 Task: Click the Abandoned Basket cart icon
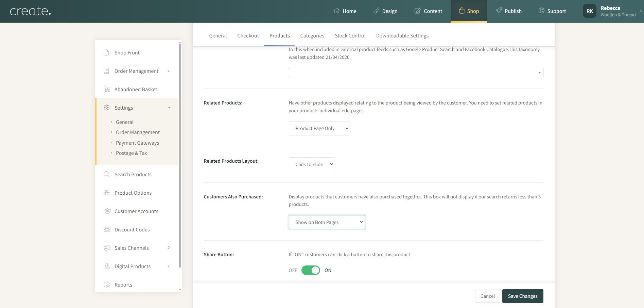(107, 89)
